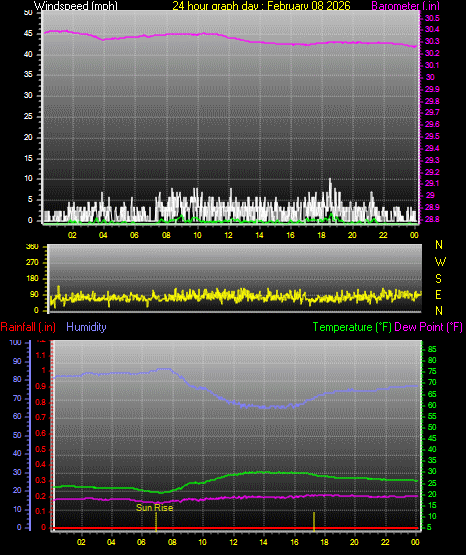Click windspeed axis value '15'
The image size is (466, 555).
[28, 159]
